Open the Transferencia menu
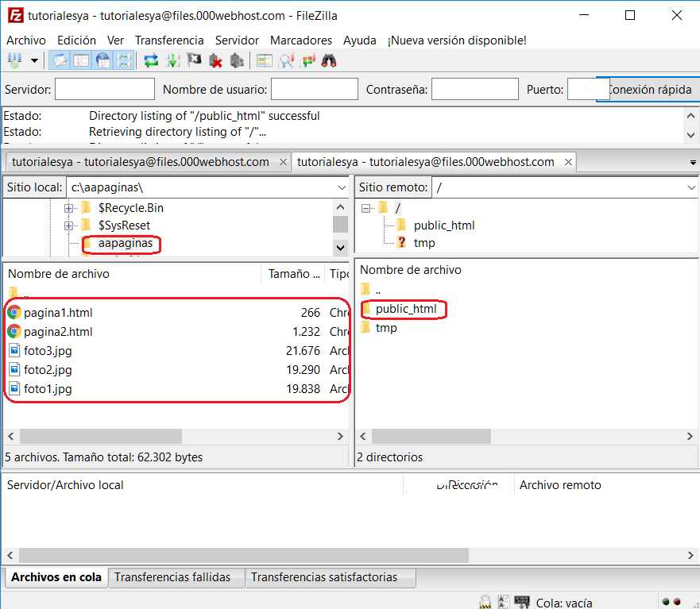Screen dimensions: 700x609 point(169,40)
